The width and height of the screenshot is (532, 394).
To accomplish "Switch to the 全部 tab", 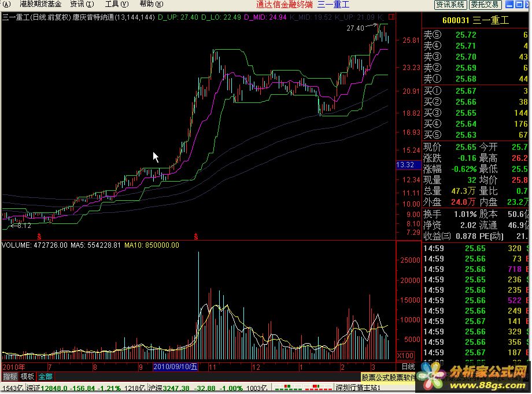I will click(x=45, y=376).
